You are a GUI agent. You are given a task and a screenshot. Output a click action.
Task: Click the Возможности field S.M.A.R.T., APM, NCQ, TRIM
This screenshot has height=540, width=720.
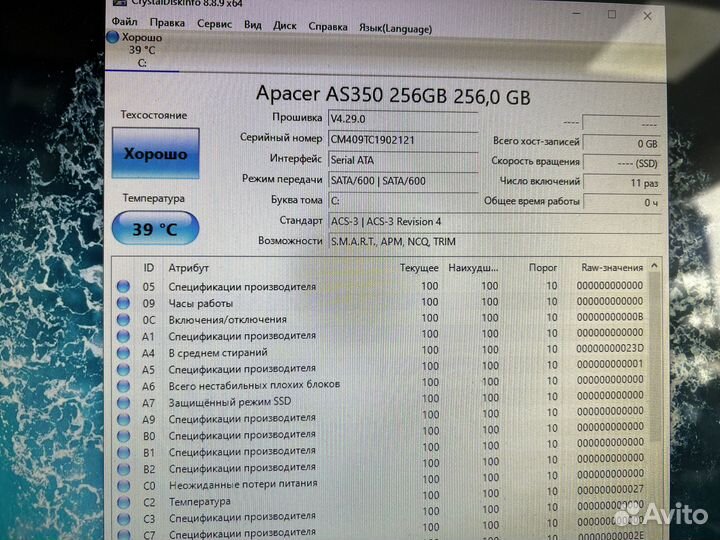[494, 242]
